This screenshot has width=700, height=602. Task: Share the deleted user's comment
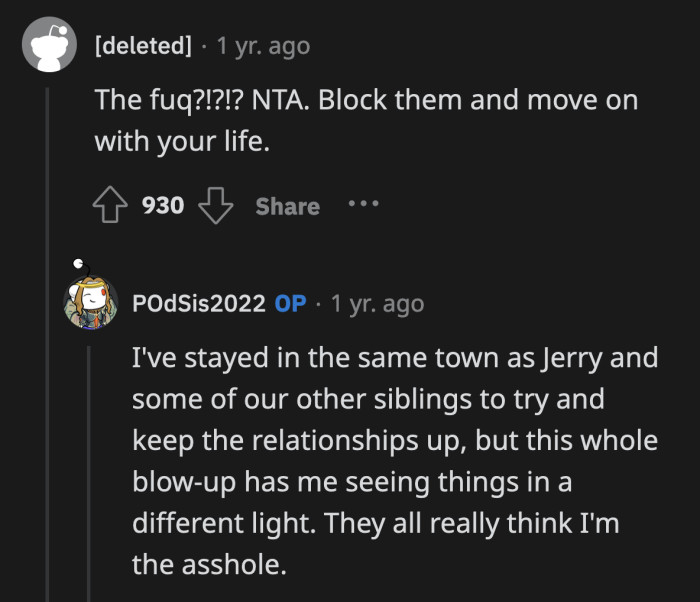coord(287,206)
